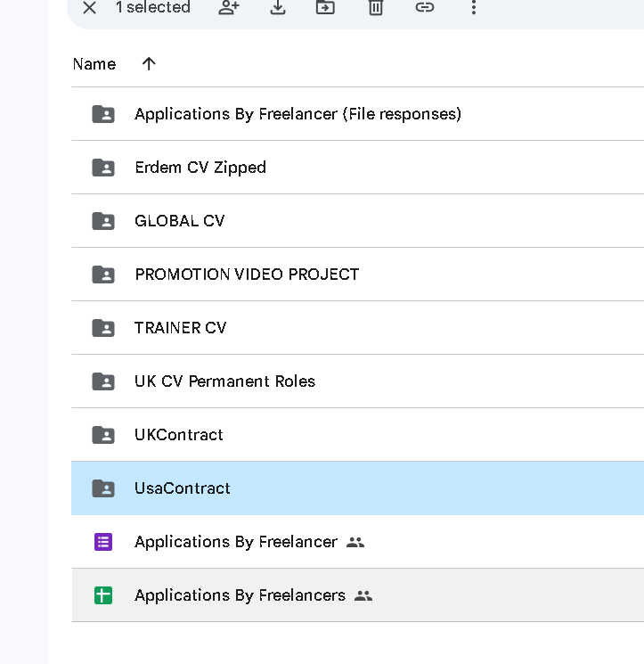Click the share (add person) icon
Viewport: 644px width, 664px height.
pyautogui.click(x=229, y=7)
